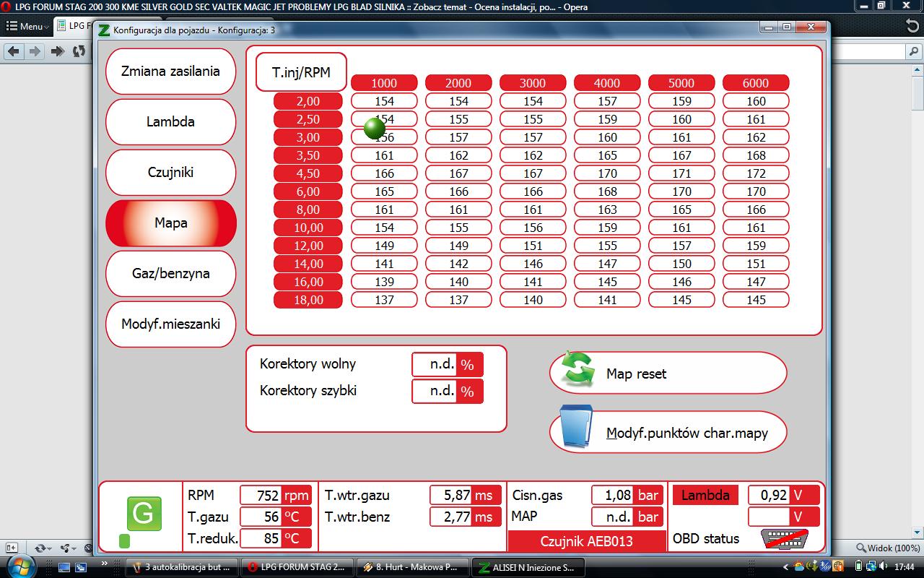Open the Windows Start button

pos(20,565)
